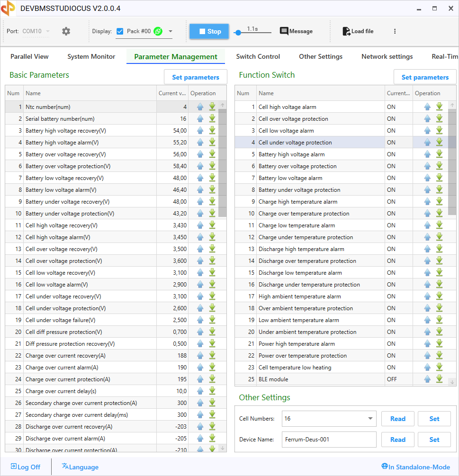
Task: Open the Pack display dropdown arrow
Action: [x=171, y=32]
